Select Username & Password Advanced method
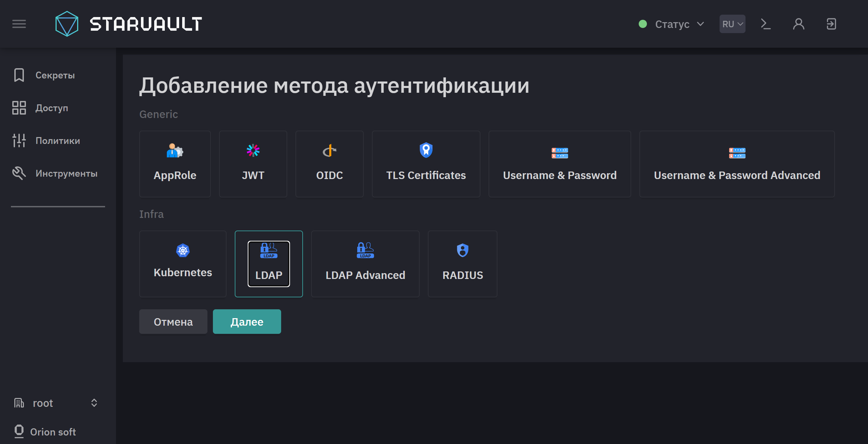868x444 pixels. pos(737,164)
